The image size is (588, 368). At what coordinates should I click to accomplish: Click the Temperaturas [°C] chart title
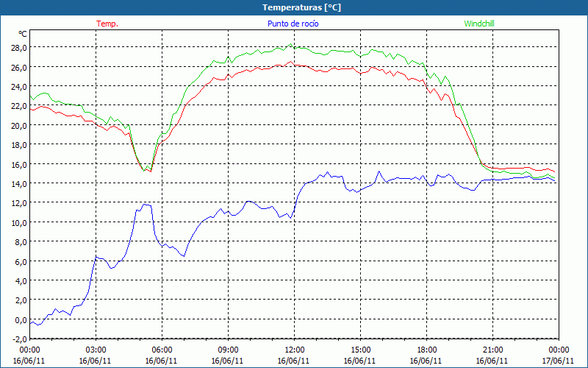coord(301,7)
